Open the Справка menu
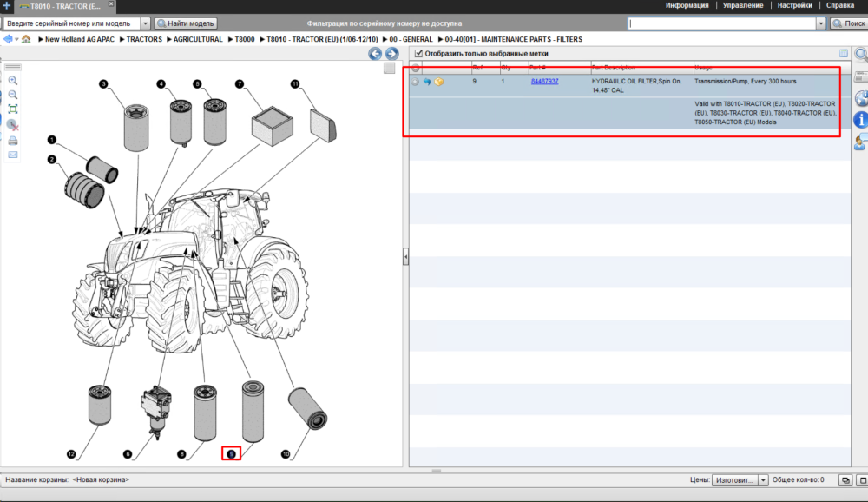This screenshot has height=502, width=868. (839, 5)
